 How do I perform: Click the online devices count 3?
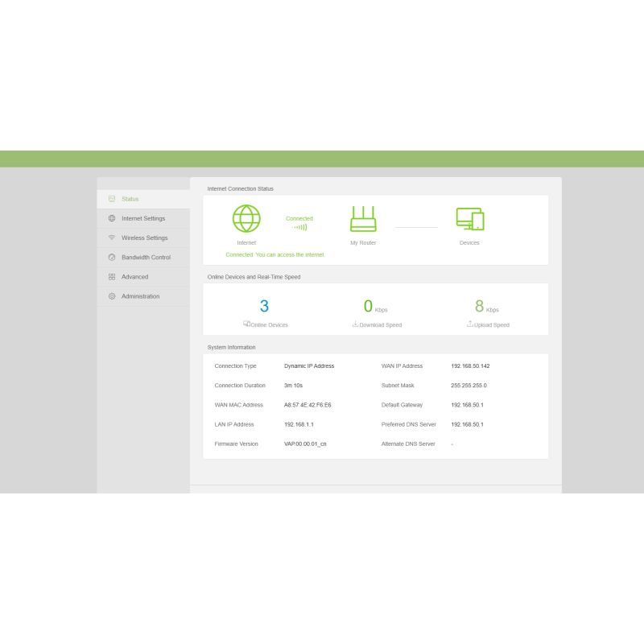coord(264,307)
